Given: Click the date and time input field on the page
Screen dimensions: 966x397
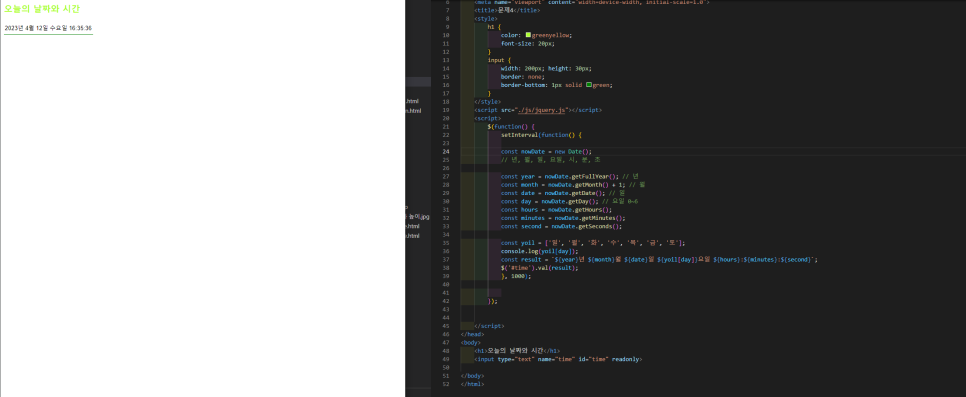Looking at the screenshot, I should pos(49,28).
